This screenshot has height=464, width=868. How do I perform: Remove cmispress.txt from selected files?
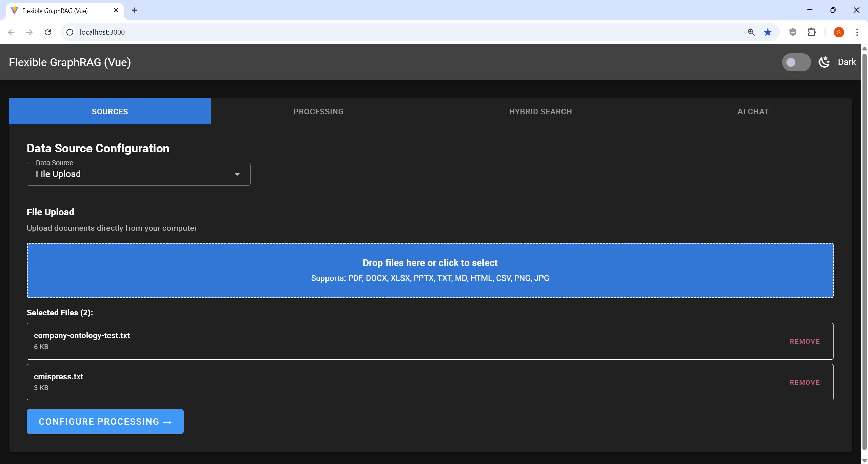click(804, 382)
